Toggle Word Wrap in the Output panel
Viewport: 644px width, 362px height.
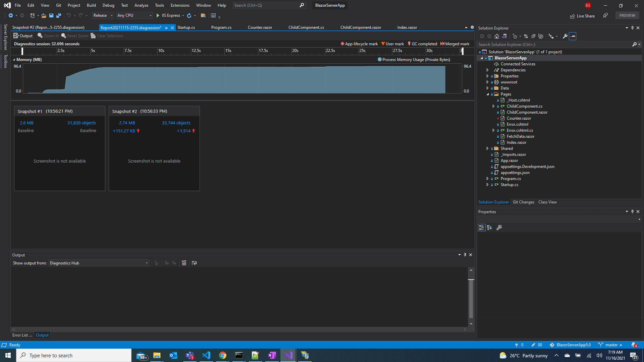194,263
